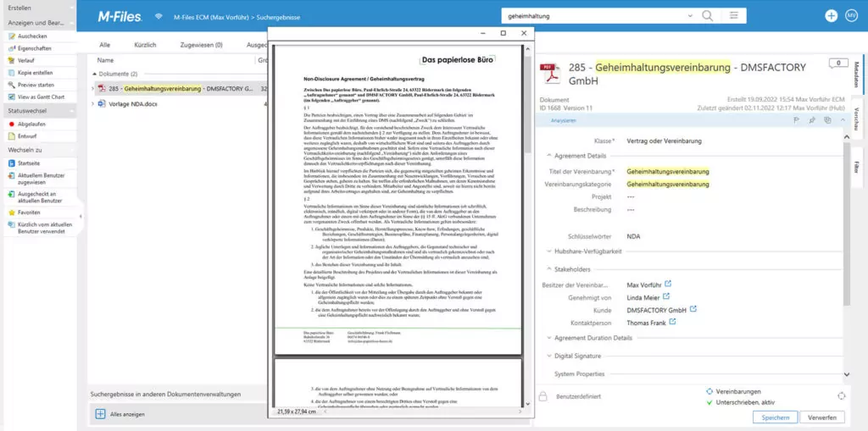
Task: Open the Vorschau side tab
Action: point(856,118)
